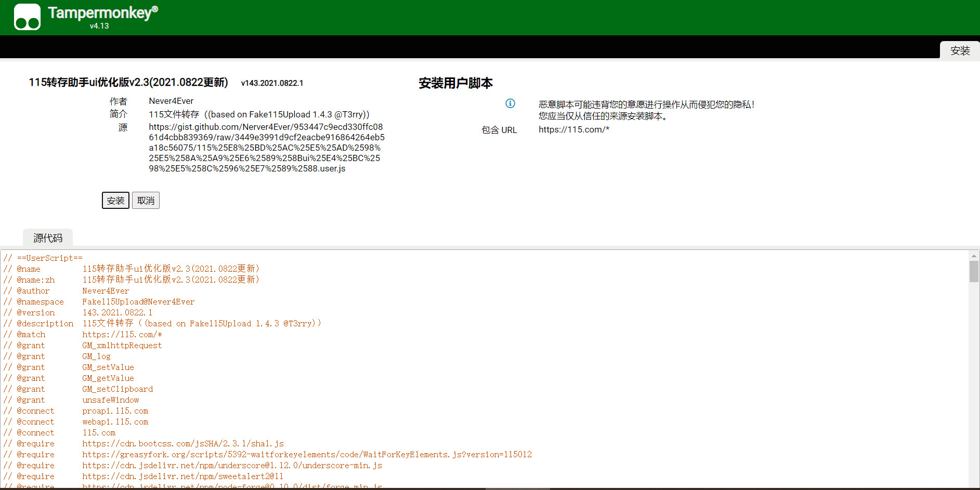Click the @require jsSHA sha1.js URL line
Image resolution: width=980 pixels, height=490 pixels.
(143, 444)
